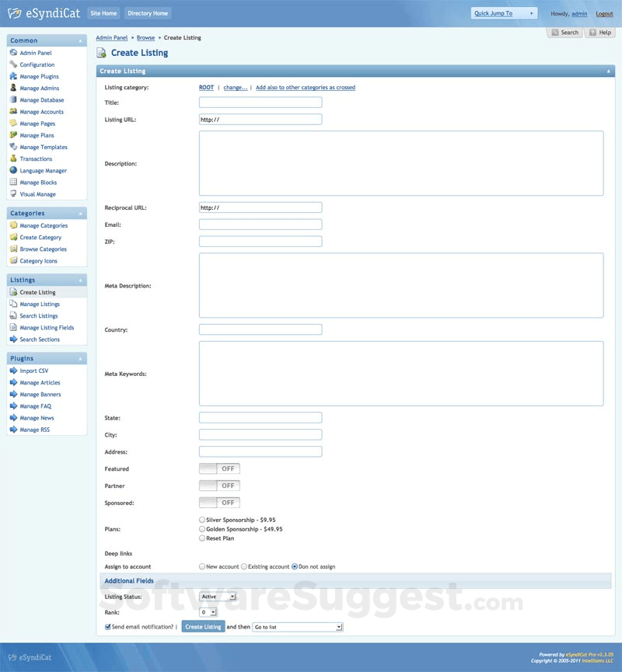Click the Site Home tab
This screenshot has width=622, height=672.
103,12
